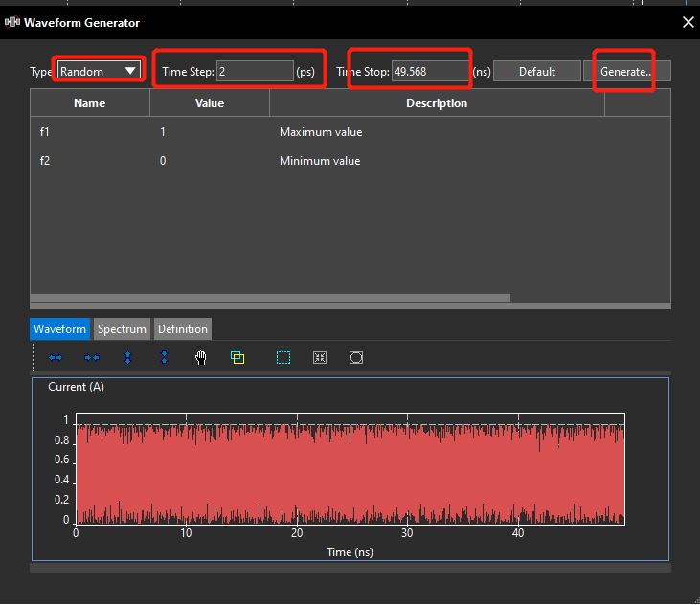Viewport: 700px width, 605px height.
Task: Click the 'Minimum value' description cell
Action: [x=437, y=161]
